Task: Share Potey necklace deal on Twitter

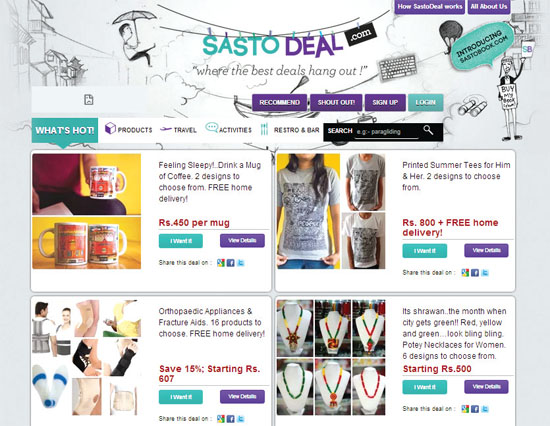Action: pos(484,408)
